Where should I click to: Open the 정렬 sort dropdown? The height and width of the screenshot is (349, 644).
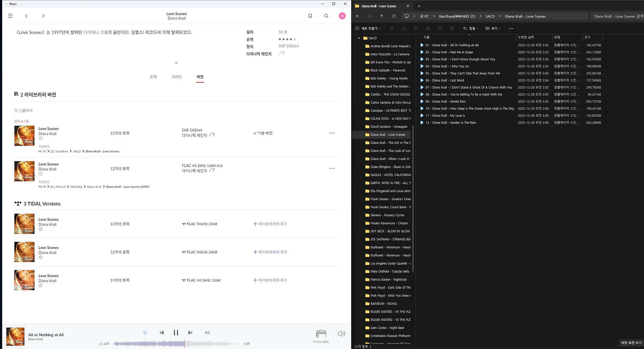click(471, 28)
